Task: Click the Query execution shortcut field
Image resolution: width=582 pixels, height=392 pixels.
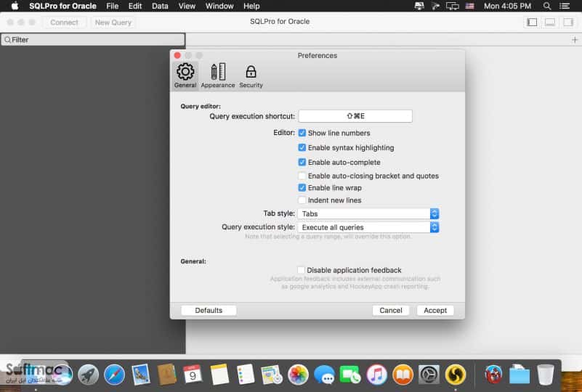Action: pos(355,116)
